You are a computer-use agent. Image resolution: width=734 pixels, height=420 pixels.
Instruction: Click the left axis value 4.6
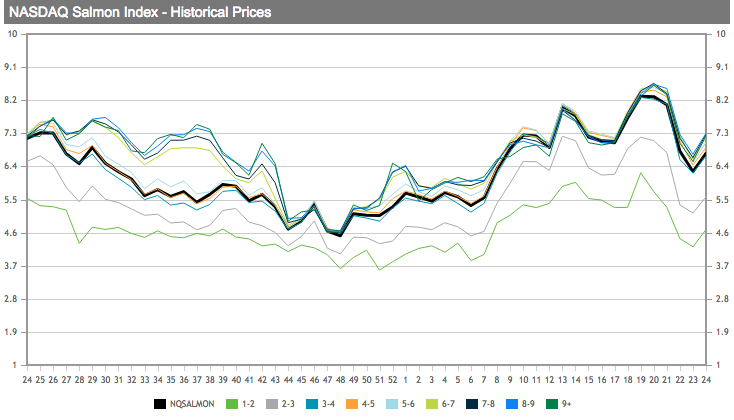[10, 233]
